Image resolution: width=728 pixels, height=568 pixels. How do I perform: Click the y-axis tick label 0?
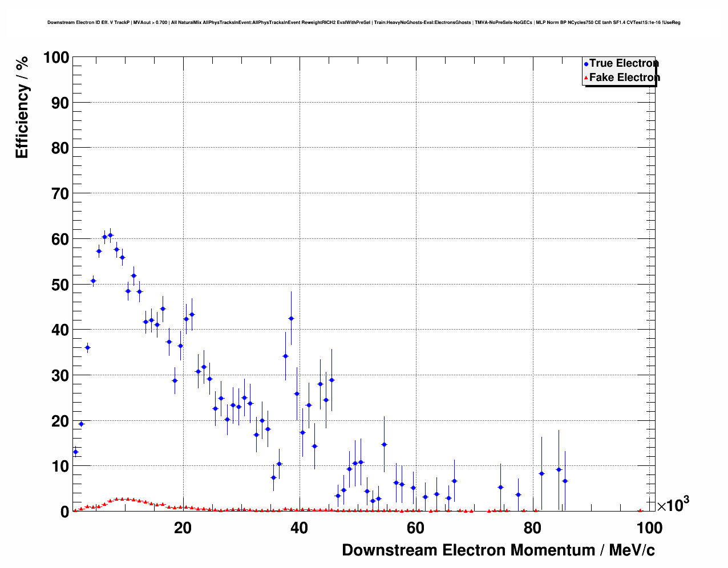[x=64, y=512]
